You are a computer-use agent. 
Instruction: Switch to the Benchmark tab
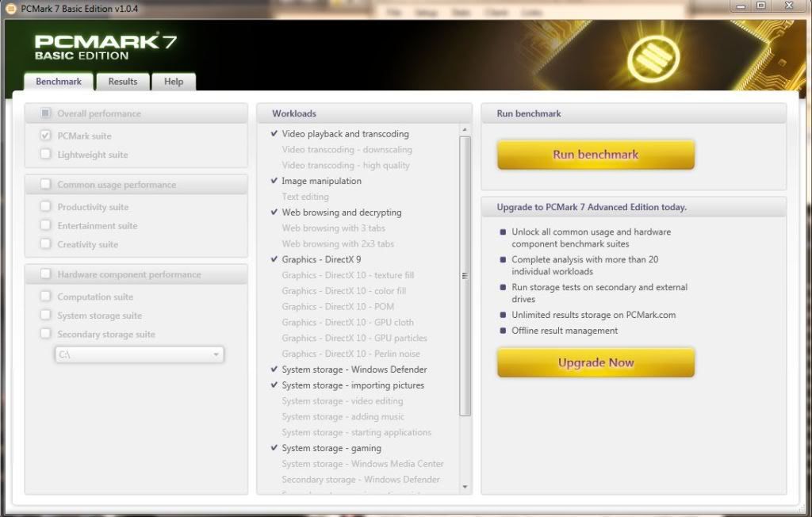point(59,82)
